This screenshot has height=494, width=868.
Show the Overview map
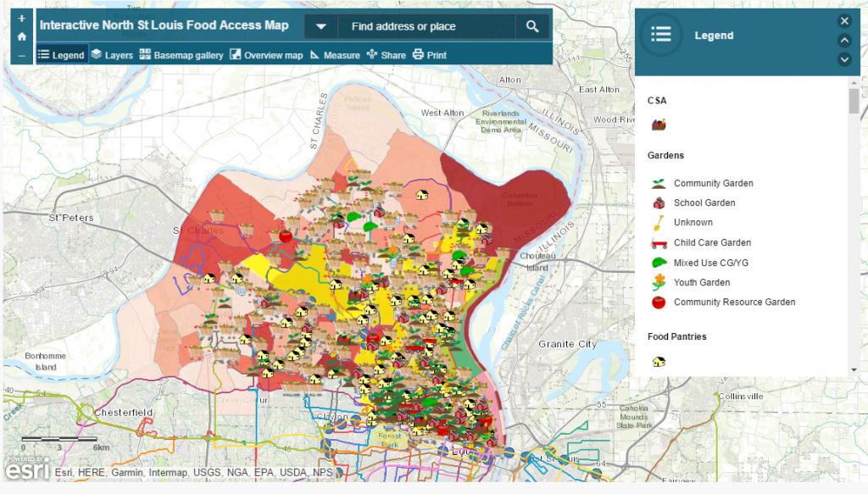coord(266,54)
